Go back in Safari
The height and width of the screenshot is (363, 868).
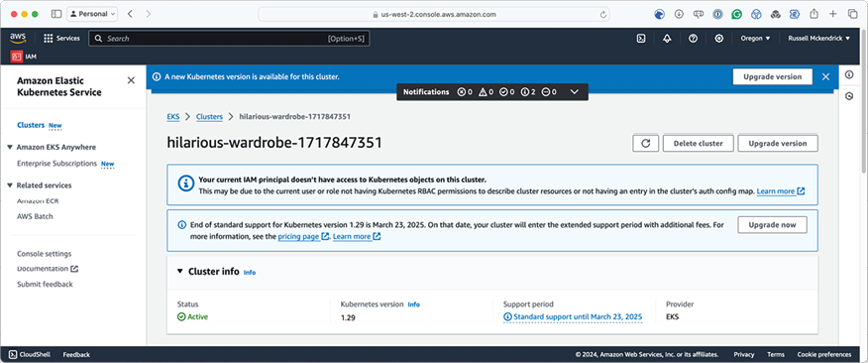[130, 14]
